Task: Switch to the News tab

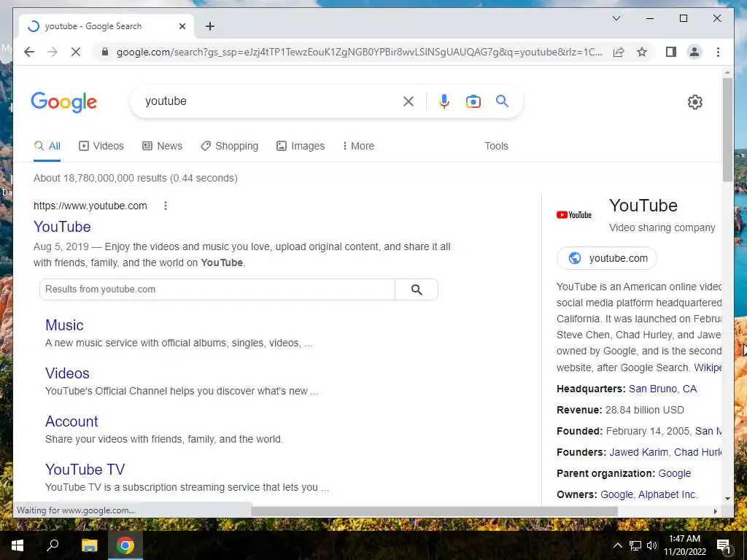Action: click(163, 146)
